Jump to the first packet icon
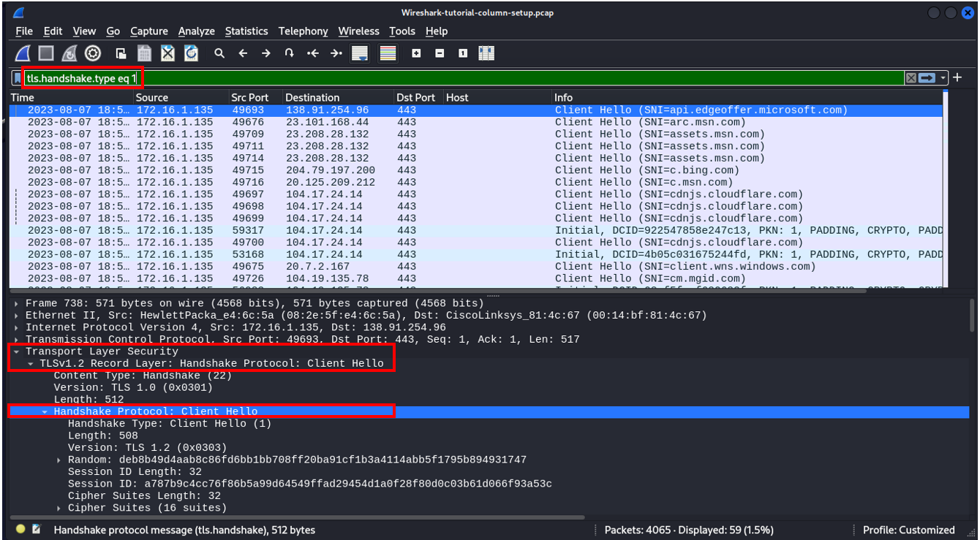Image resolution: width=980 pixels, height=540 pixels. 313,53
